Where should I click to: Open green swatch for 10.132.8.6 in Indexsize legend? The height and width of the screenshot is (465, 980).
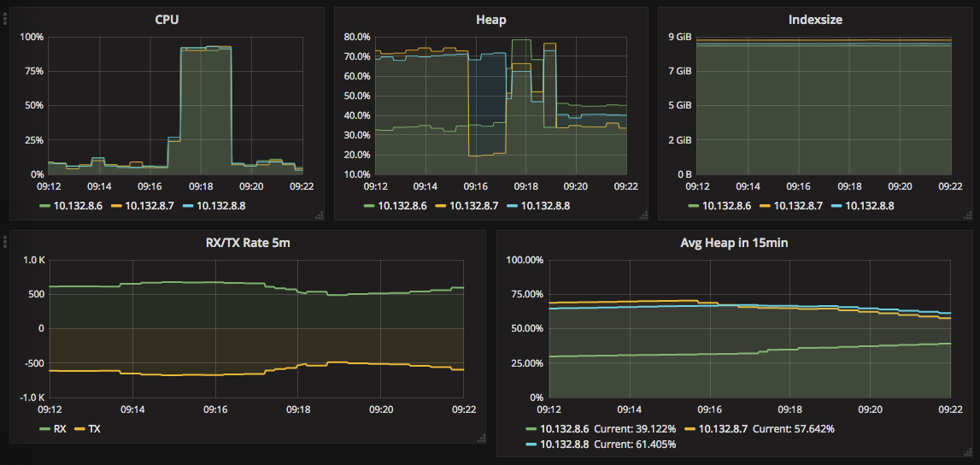(694, 206)
